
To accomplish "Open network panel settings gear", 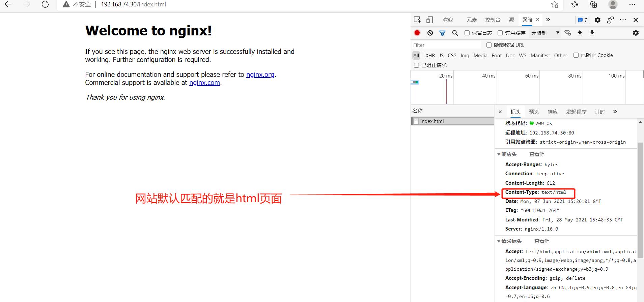I will pyautogui.click(x=636, y=33).
